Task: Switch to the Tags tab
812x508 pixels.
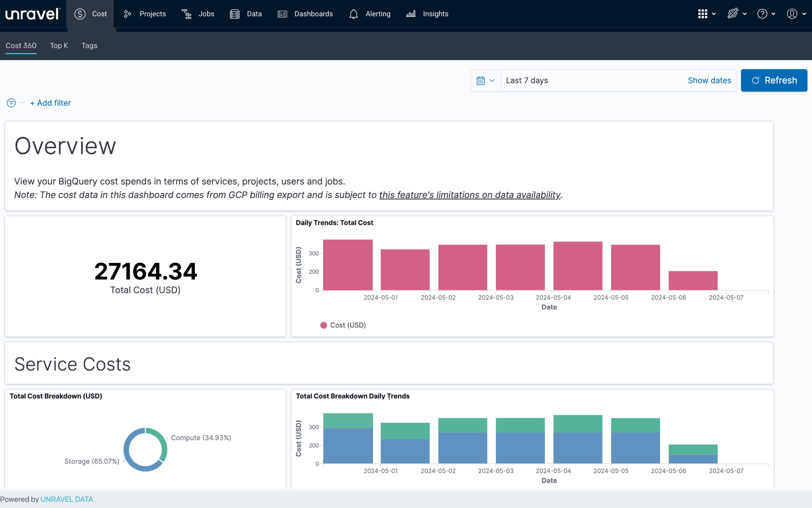Action: click(x=89, y=45)
